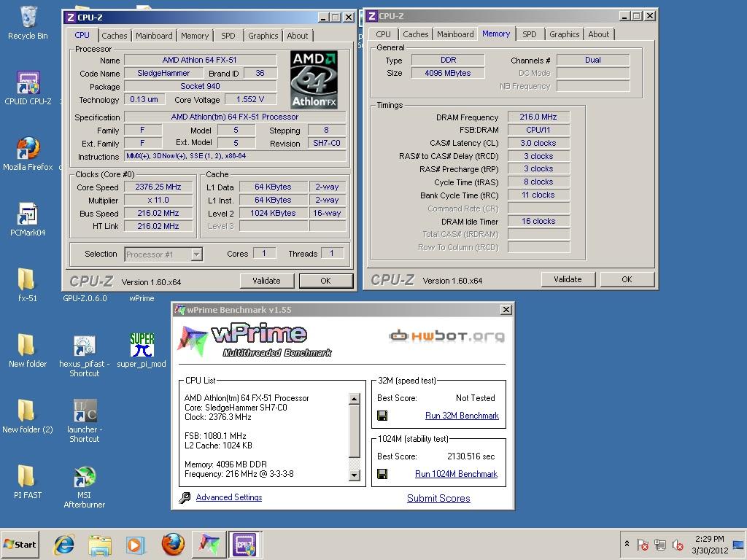The width and height of the screenshot is (747, 560).
Task: Click the Size 4096 MBytes value
Action: (448, 73)
